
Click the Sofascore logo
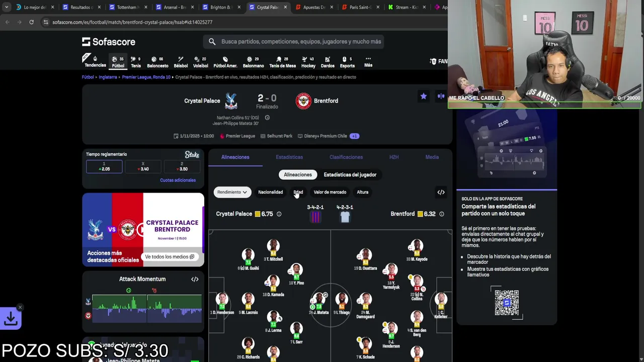click(109, 42)
